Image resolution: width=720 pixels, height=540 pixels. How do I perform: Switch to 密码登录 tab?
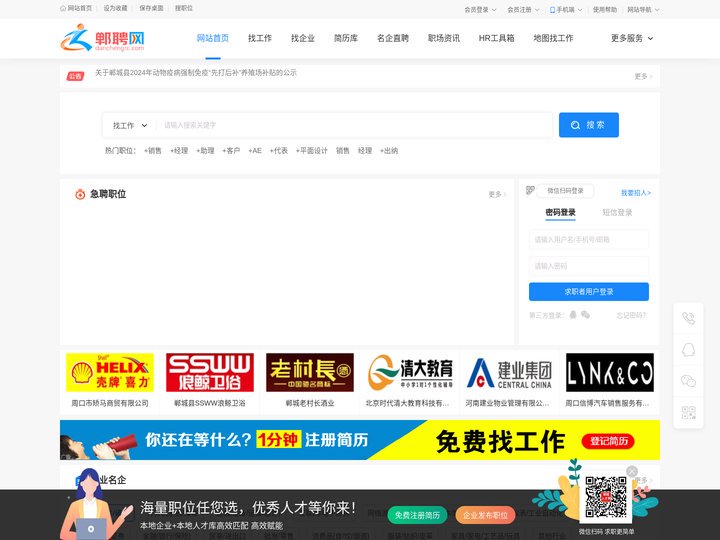point(560,212)
